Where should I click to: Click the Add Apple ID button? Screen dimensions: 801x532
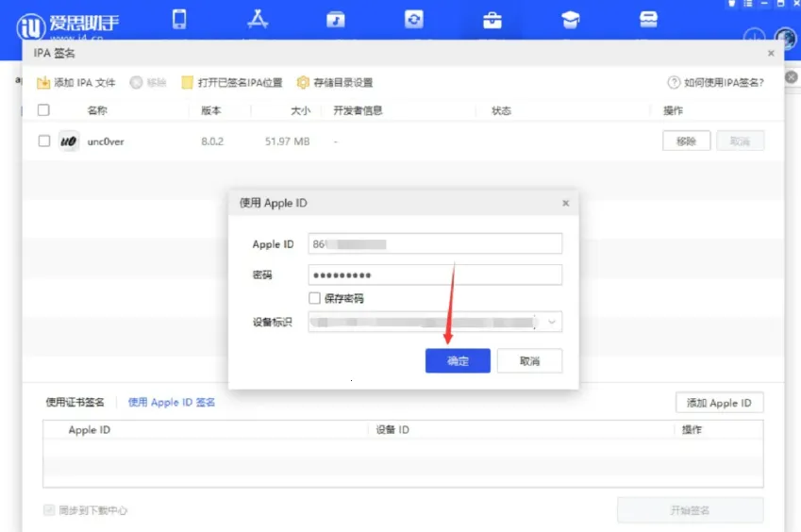point(719,403)
